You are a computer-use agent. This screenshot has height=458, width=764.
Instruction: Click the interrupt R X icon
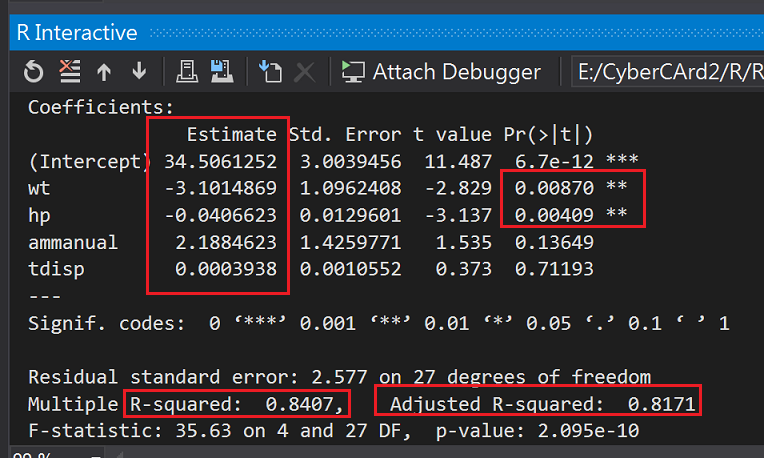click(305, 72)
